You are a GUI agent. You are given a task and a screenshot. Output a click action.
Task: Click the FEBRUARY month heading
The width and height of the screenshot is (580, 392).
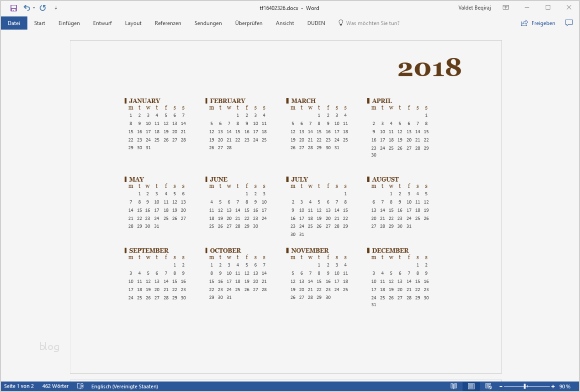tap(227, 101)
